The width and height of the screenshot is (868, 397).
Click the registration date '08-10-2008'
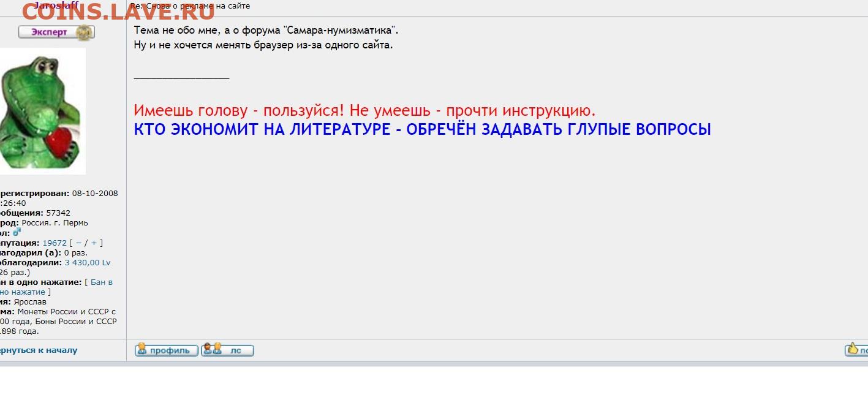click(x=95, y=193)
